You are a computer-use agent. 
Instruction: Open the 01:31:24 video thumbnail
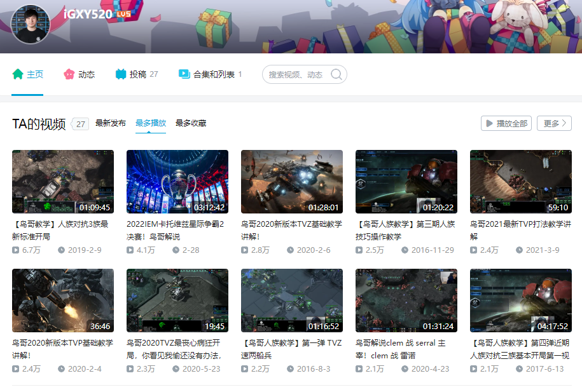pos(406,301)
